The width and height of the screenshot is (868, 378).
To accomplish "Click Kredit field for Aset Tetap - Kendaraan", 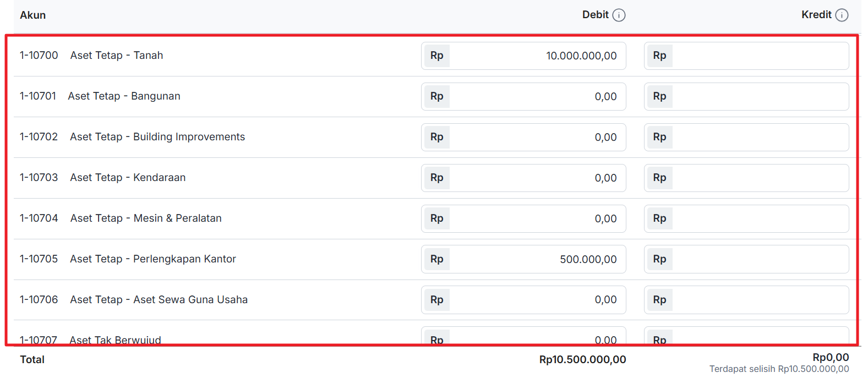I will [x=760, y=178].
